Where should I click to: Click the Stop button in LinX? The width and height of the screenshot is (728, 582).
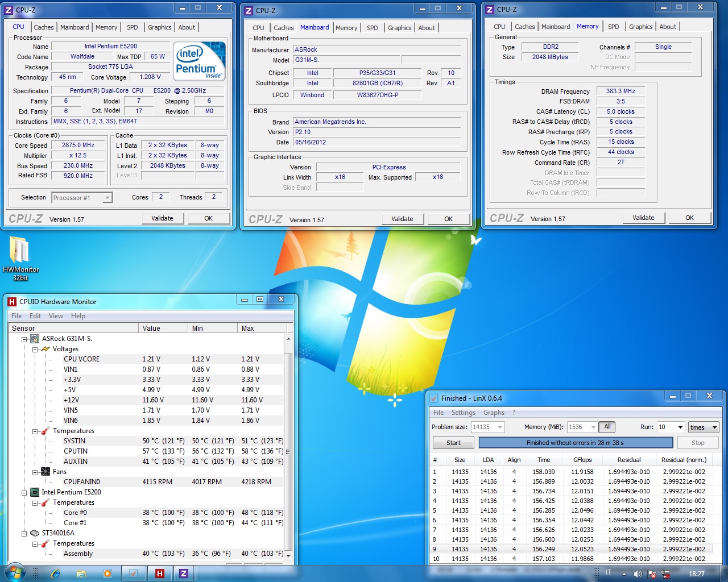(x=698, y=443)
